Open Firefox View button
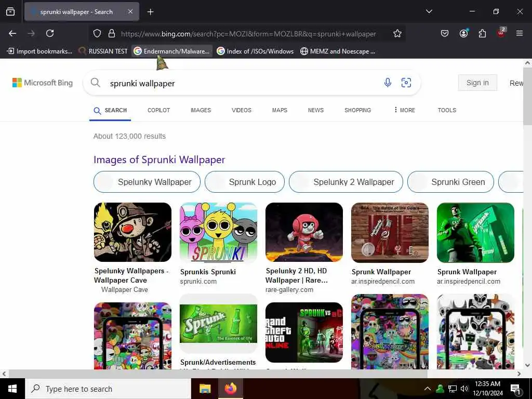The width and height of the screenshot is (532, 399). tap(10, 12)
